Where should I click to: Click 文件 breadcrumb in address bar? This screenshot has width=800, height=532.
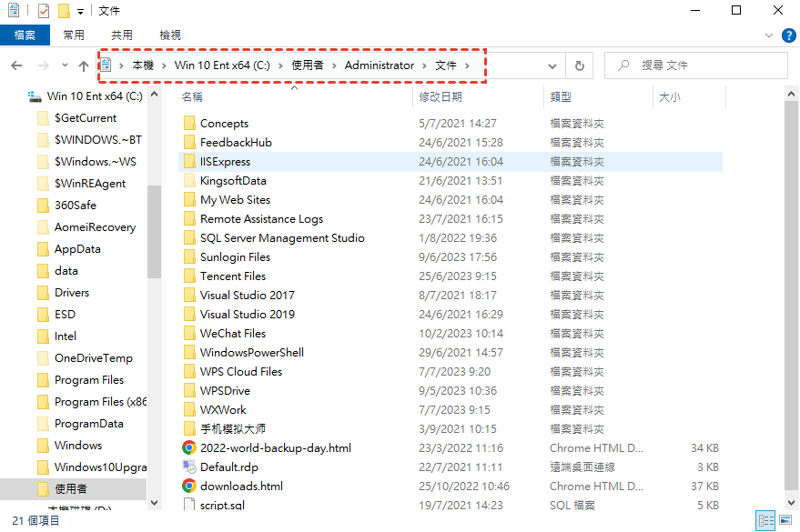coord(446,65)
